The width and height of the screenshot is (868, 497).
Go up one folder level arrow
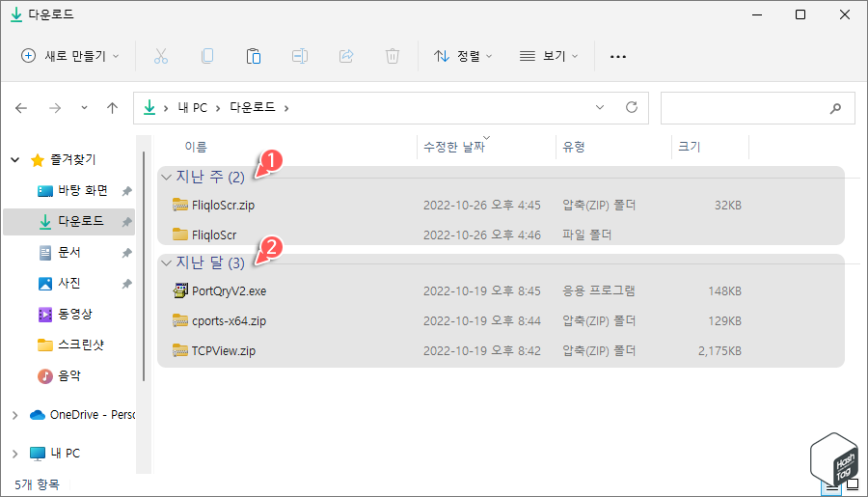coord(113,108)
